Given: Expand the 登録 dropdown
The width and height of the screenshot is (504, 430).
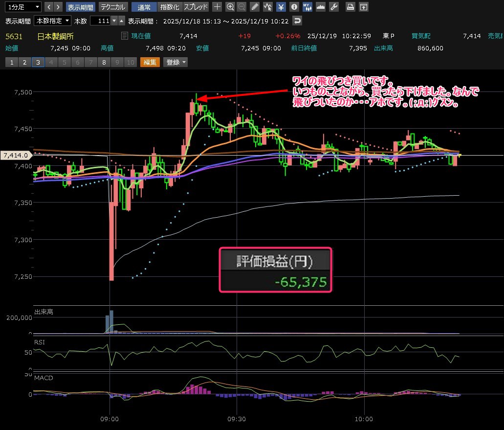Looking at the screenshot, I should click(176, 62).
